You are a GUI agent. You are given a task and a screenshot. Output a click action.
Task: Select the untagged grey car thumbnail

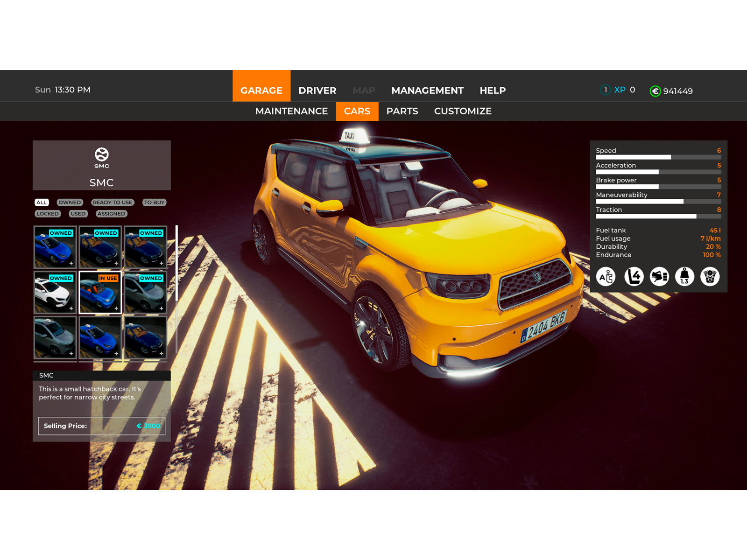[55, 337]
